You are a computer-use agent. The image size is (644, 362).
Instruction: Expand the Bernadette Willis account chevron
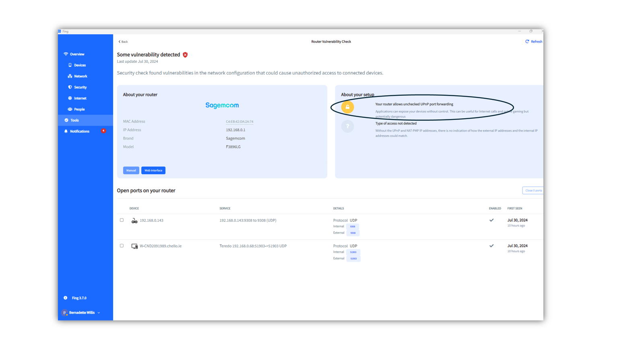99,313
